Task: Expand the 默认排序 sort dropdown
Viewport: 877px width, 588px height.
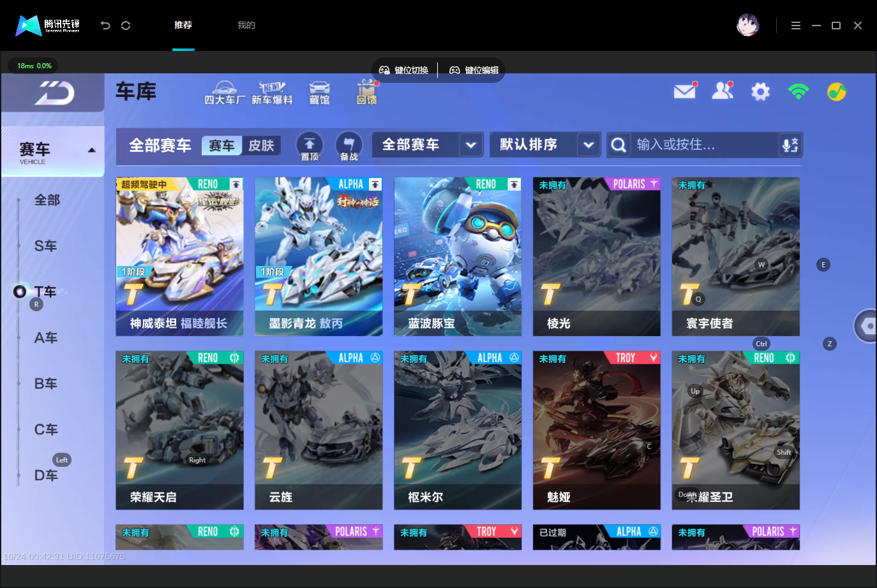Action: click(x=545, y=145)
